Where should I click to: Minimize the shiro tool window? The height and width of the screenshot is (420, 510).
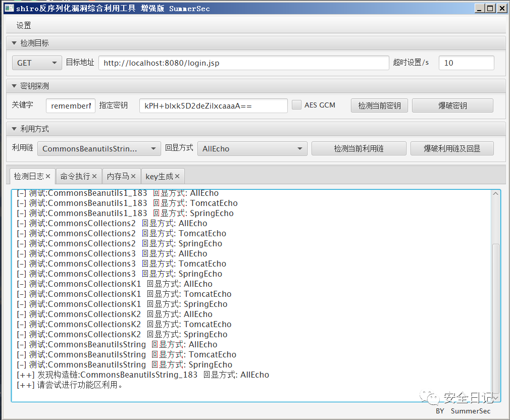coord(479,8)
